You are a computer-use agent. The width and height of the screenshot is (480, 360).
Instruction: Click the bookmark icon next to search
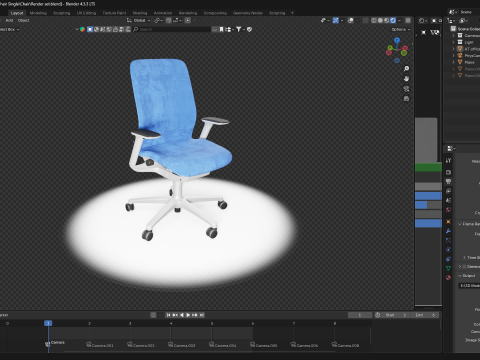221,29
